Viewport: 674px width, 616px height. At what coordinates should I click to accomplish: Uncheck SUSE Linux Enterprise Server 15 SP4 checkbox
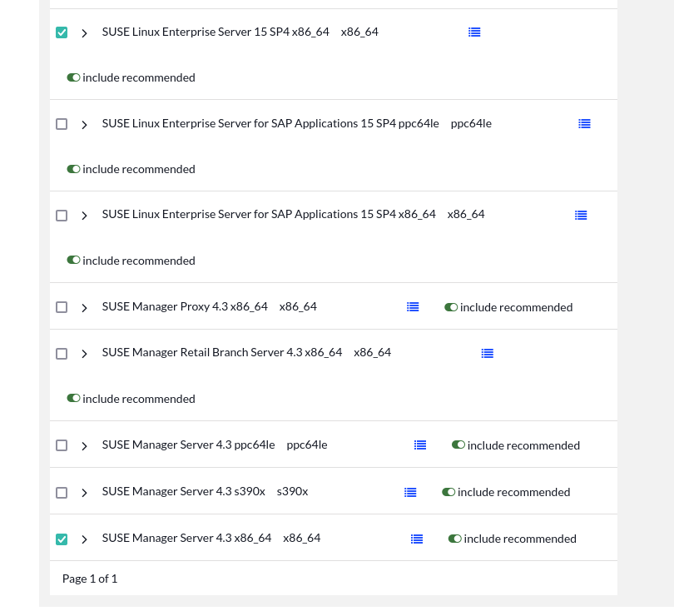tap(62, 32)
